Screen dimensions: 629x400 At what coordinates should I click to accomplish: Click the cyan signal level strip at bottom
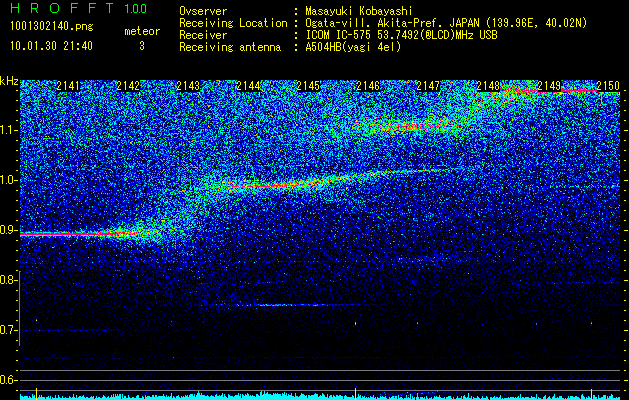(x=320, y=396)
